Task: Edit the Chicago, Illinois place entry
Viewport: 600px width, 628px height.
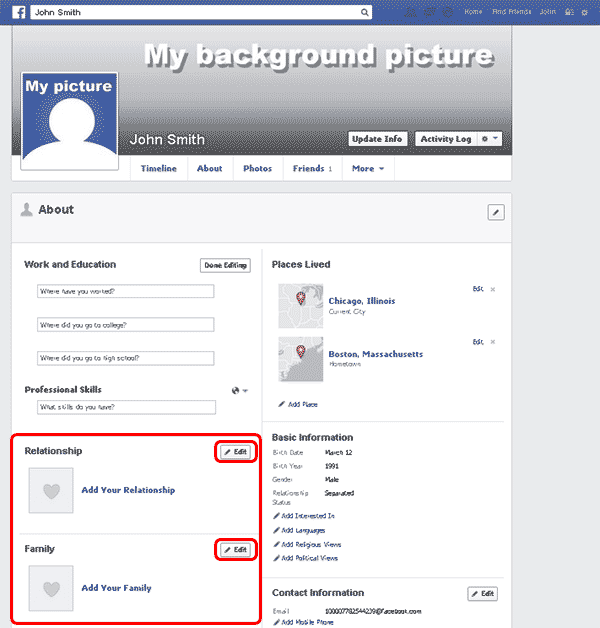Action: point(478,289)
